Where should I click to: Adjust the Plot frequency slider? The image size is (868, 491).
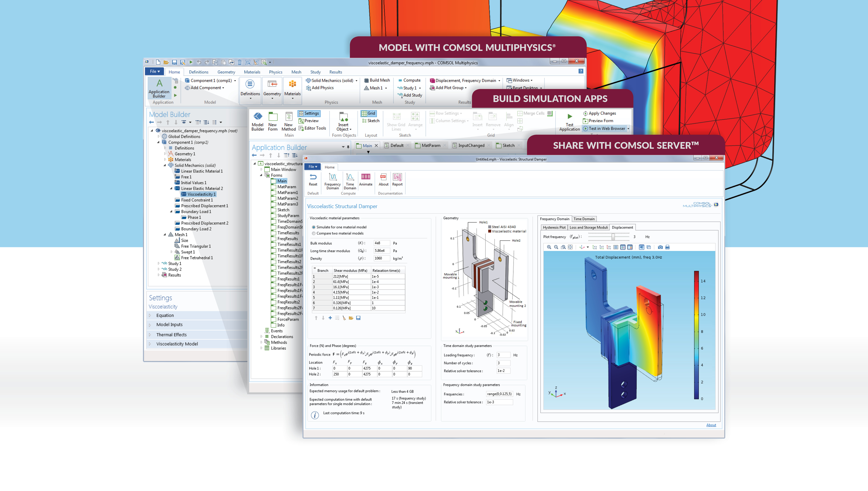point(613,237)
